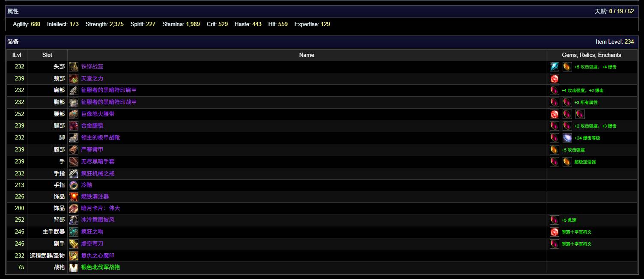
Task: Click the Item Level: 234 text
Action: 615,42
